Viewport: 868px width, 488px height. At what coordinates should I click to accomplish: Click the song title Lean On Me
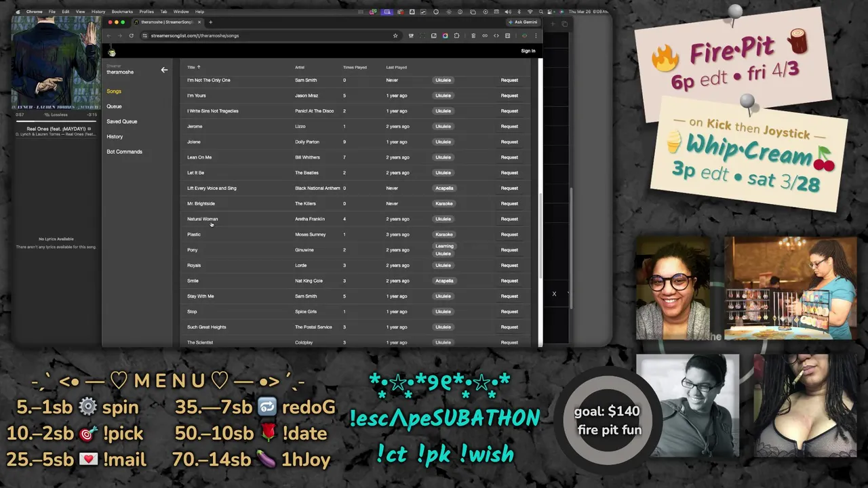click(199, 157)
